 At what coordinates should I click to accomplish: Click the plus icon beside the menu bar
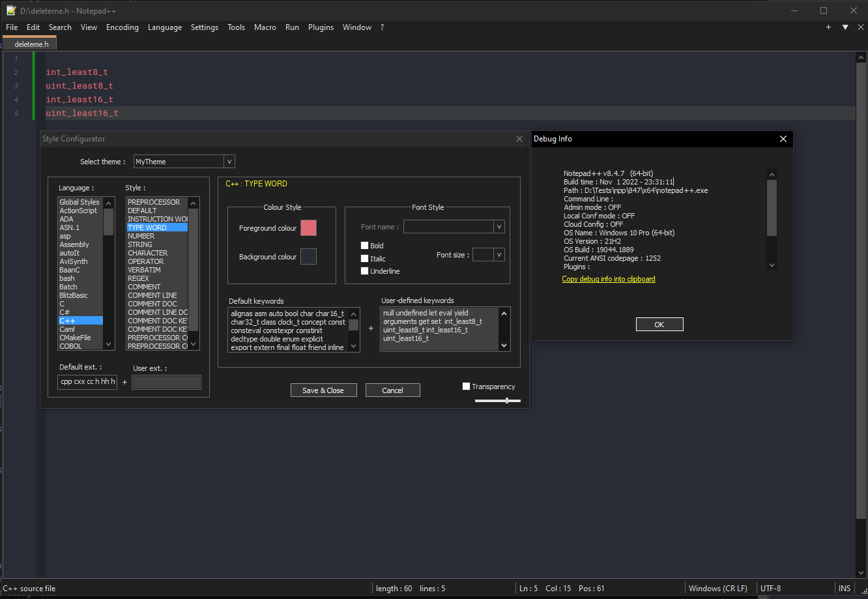pos(828,27)
